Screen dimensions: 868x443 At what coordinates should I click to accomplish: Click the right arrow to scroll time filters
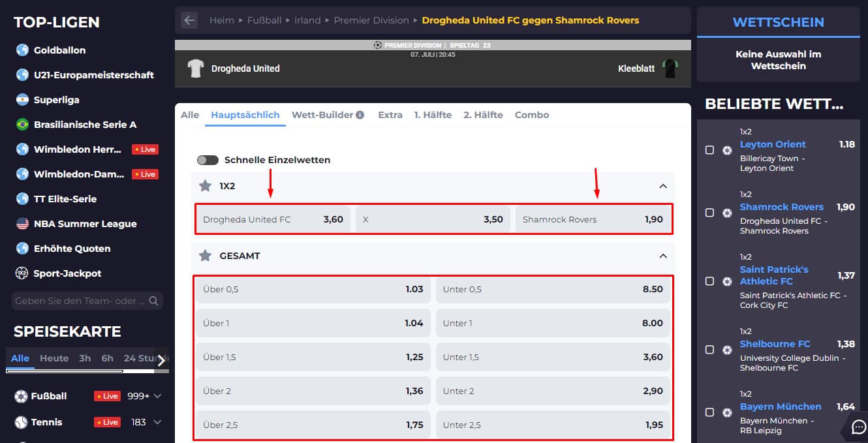pyautogui.click(x=161, y=360)
